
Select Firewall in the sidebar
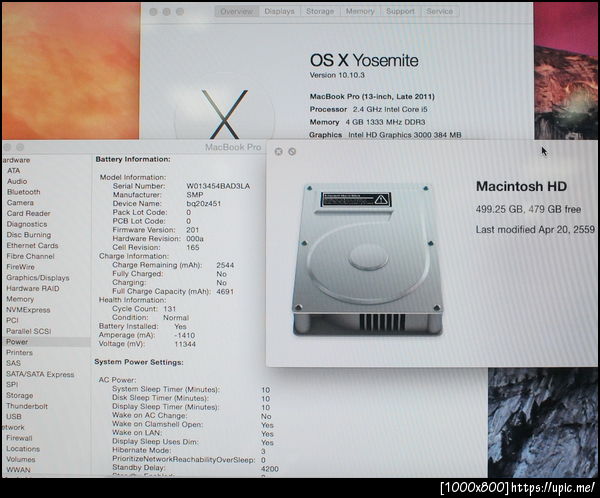click(x=19, y=438)
